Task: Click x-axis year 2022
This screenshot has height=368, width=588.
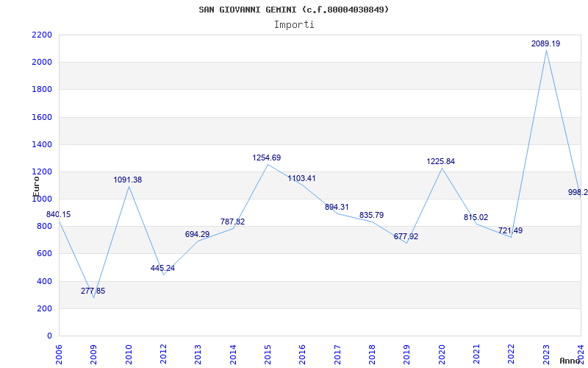Action: 512,355
